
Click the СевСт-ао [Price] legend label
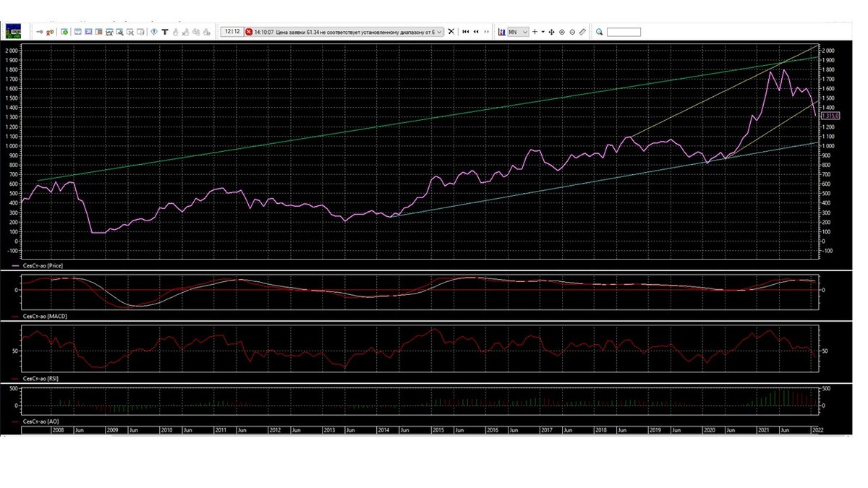point(43,266)
